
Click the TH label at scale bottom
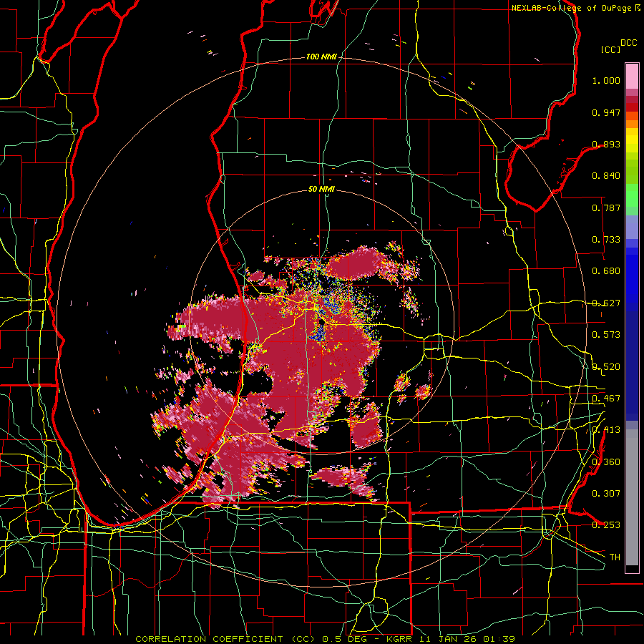tap(615, 557)
